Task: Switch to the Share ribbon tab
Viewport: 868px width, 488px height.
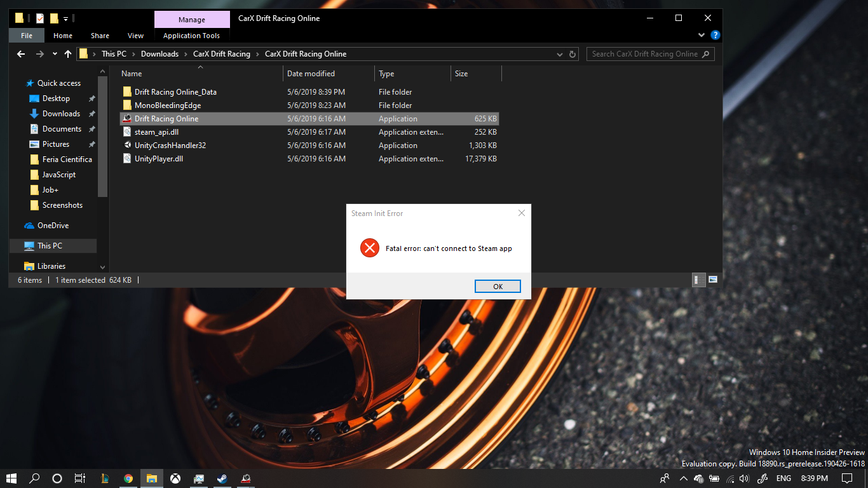Action: pos(100,36)
